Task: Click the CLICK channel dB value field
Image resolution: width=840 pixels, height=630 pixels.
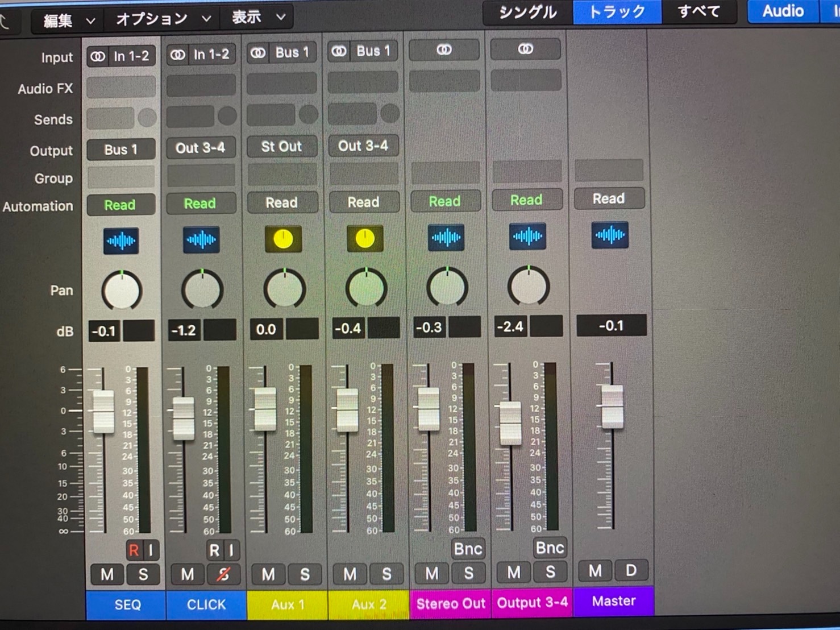Action: (x=185, y=330)
